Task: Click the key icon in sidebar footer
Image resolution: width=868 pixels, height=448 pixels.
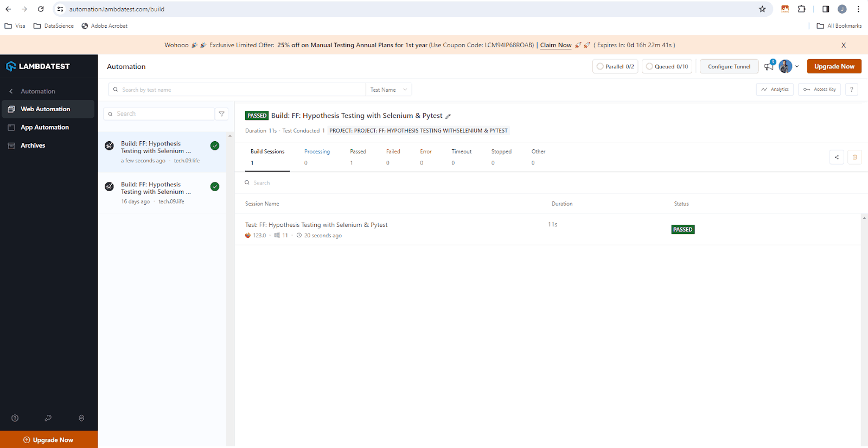Action: tap(48, 418)
